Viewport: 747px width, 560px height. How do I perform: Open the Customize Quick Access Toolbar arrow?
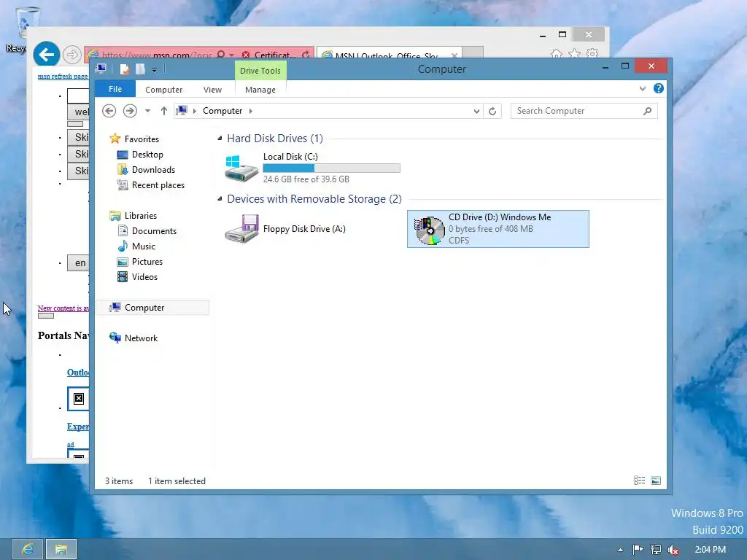click(x=154, y=70)
